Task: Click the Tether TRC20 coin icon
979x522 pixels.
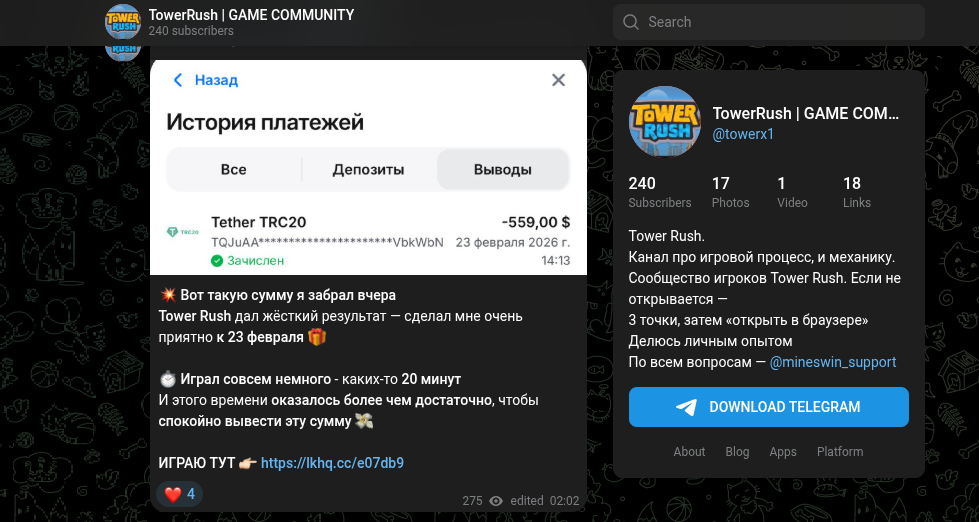Action: tap(182, 232)
